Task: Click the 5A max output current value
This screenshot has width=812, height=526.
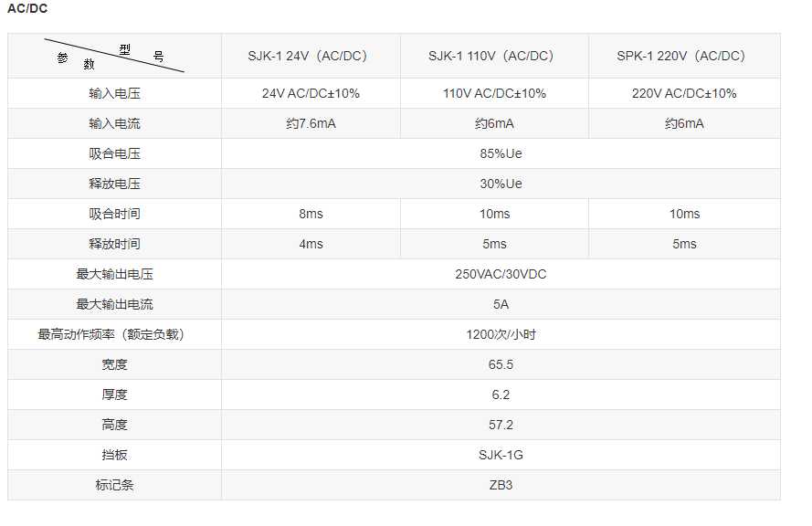Action: click(x=501, y=304)
